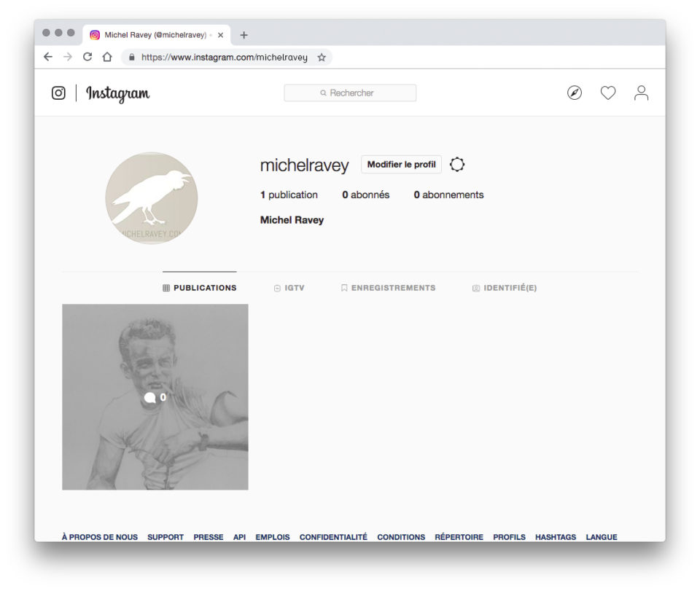Open the activity heart icon
Image resolution: width=700 pixels, height=591 pixels.
(608, 93)
